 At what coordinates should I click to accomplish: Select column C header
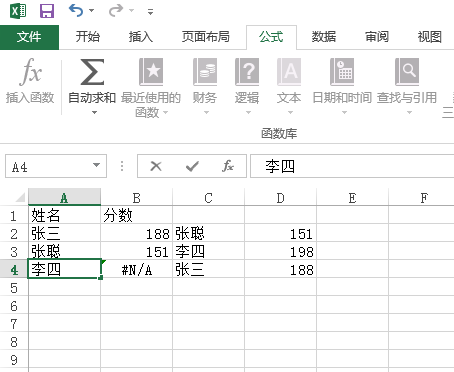tap(208, 198)
